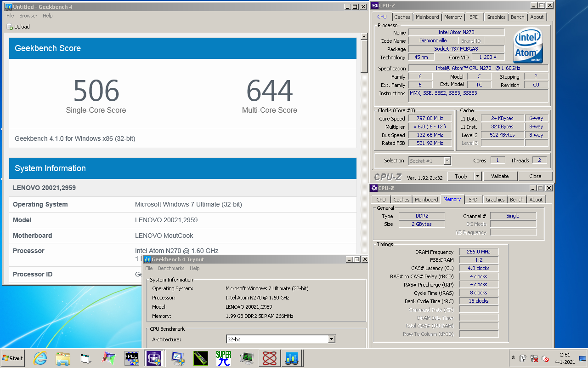588x368 pixels.
Task: Open the network tray icon
Action: [534, 358]
